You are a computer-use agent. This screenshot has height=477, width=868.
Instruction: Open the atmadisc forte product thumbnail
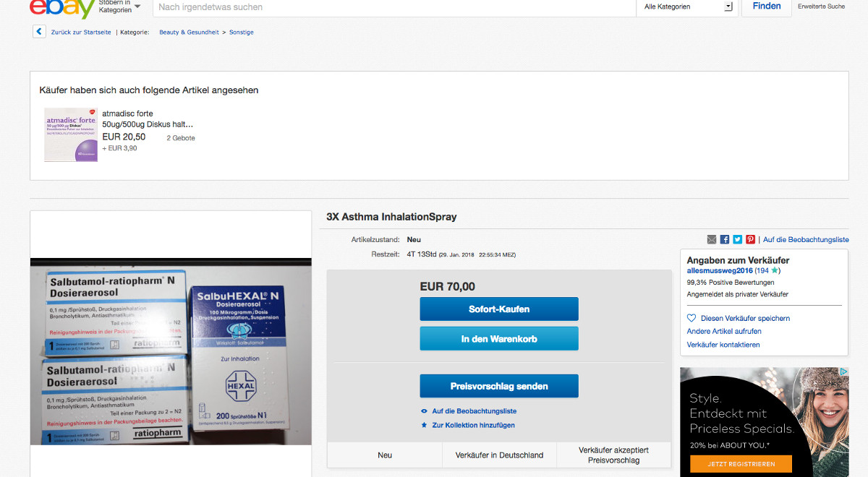click(71, 134)
